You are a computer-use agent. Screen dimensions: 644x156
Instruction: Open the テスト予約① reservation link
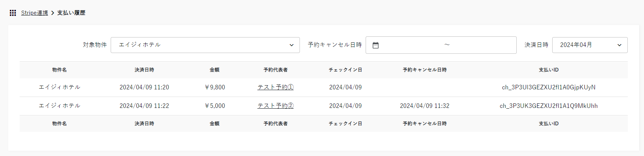(275, 87)
